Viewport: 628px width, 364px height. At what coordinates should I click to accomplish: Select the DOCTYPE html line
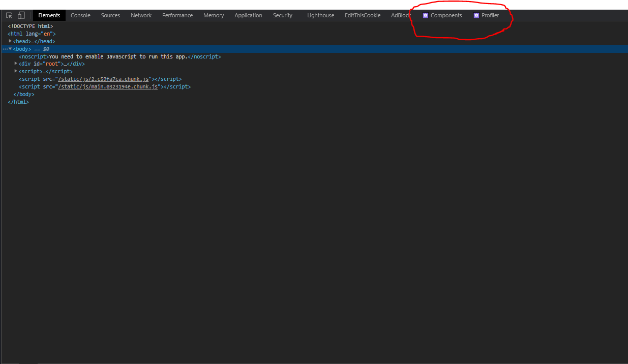[x=31, y=26]
